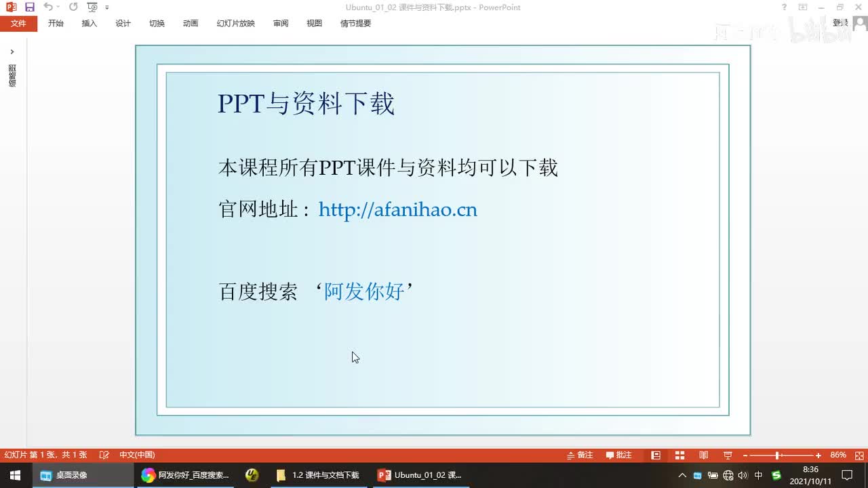Screen dimensions: 868x488
Task: Open the 情节提要 ribbon tab
Action: (x=355, y=23)
